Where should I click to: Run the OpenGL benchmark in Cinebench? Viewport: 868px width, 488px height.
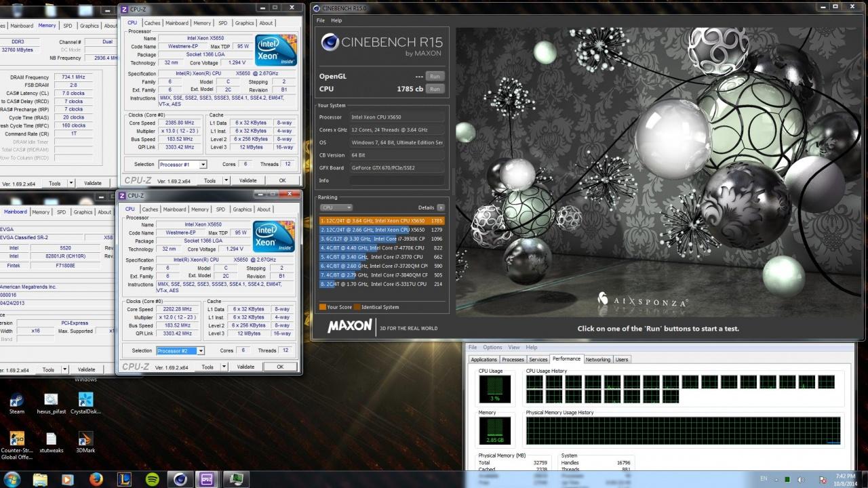click(435, 76)
